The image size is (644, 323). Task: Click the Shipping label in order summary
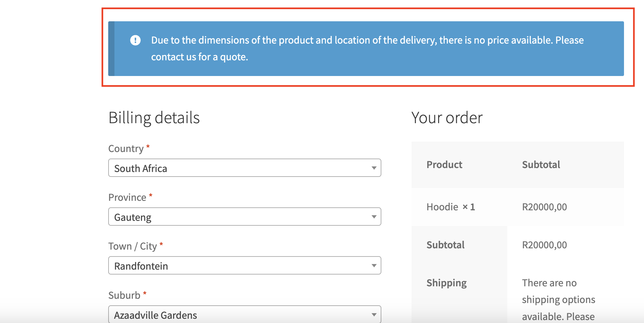click(x=446, y=282)
